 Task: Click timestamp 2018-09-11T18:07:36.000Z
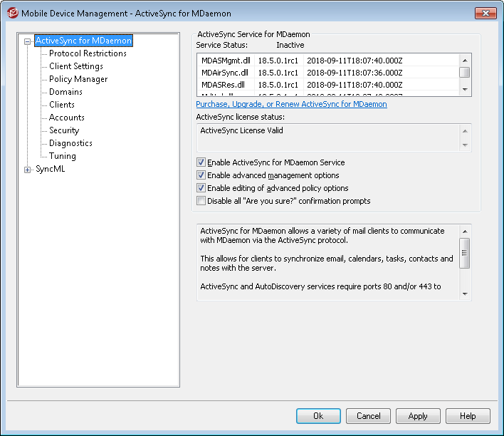click(x=355, y=73)
